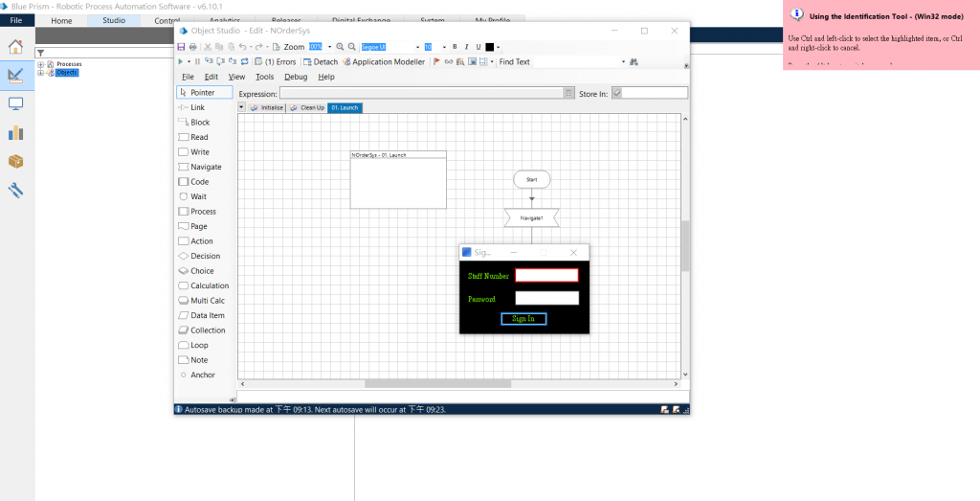The image size is (980, 501).
Task: Click the Sign In button in sign-in window
Action: coord(523,319)
